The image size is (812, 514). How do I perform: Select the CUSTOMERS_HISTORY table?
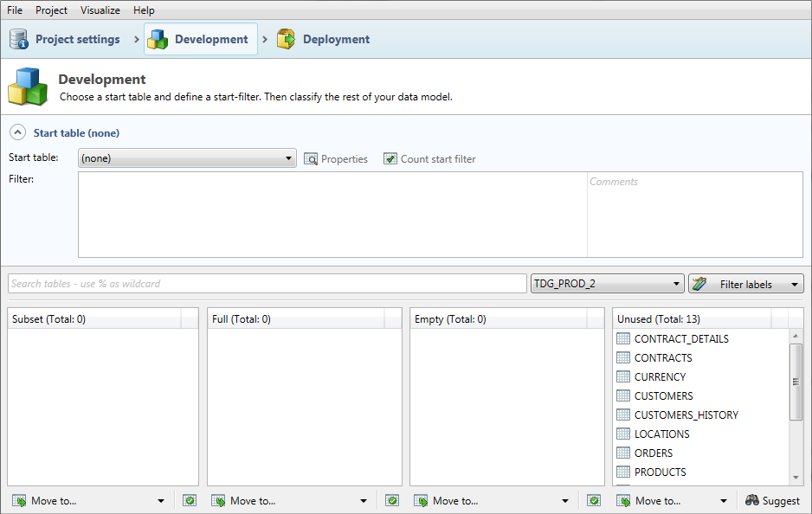(686, 415)
